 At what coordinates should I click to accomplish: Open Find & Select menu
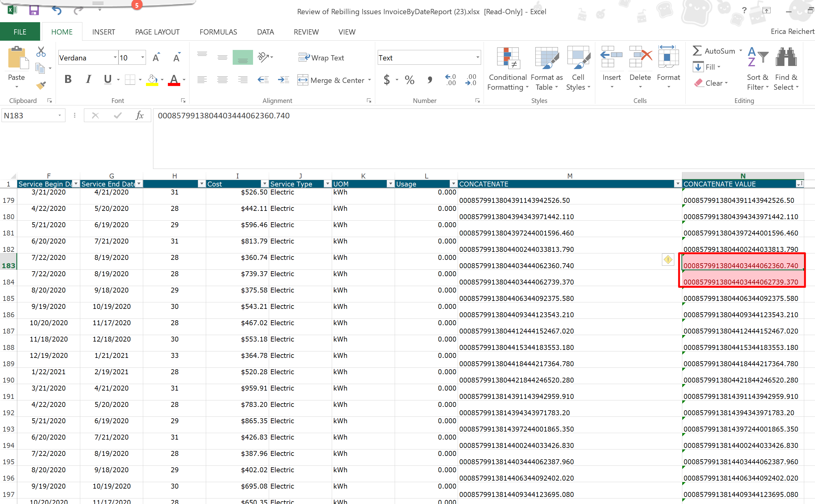point(786,68)
